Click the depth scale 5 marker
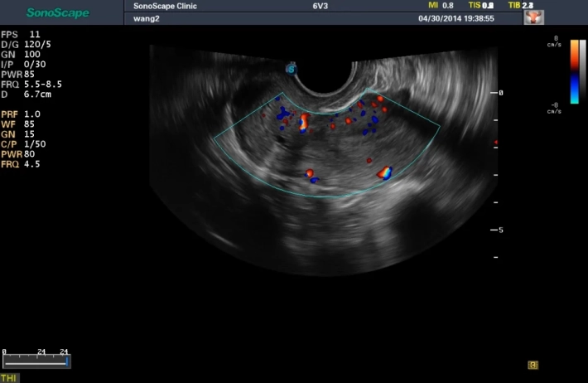Image resolution: width=588 pixels, height=383 pixels. 500,230
